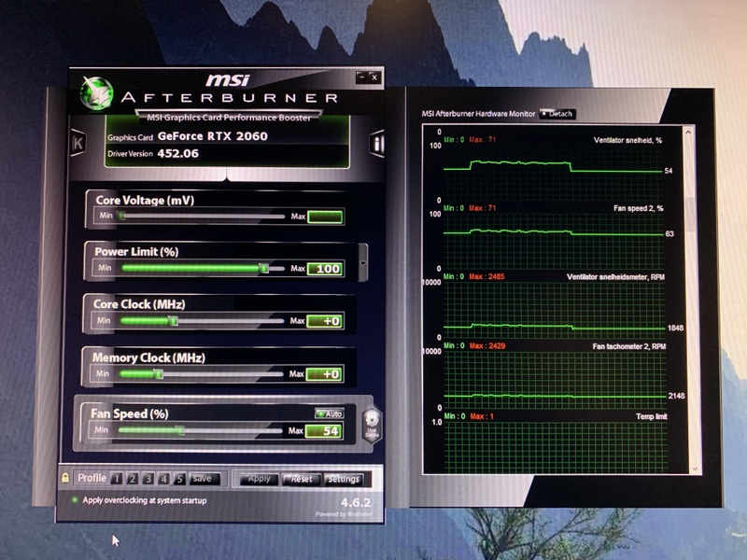Screen dimensions: 747x560
Task: Click the driver version 452.06 text
Action: (177, 153)
